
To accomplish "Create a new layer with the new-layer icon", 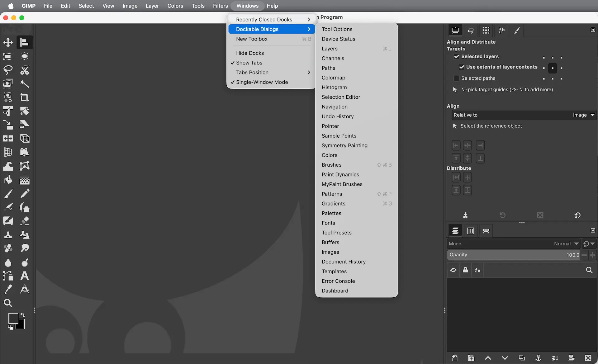I will (x=455, y=358).
